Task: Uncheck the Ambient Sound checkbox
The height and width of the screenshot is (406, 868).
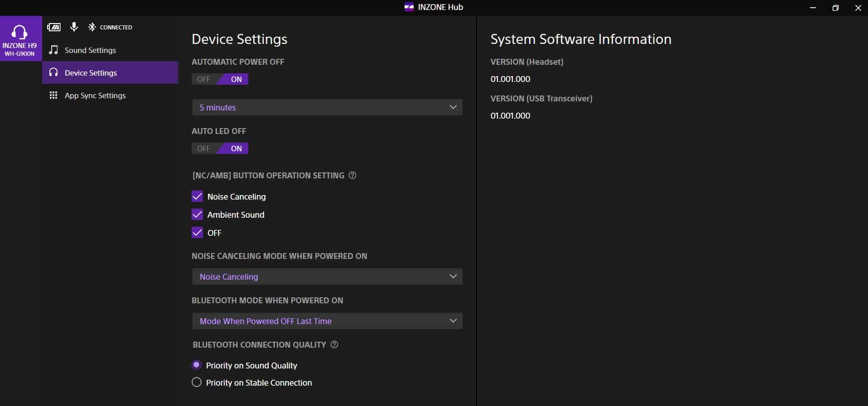Action: (x=197, y=215)
